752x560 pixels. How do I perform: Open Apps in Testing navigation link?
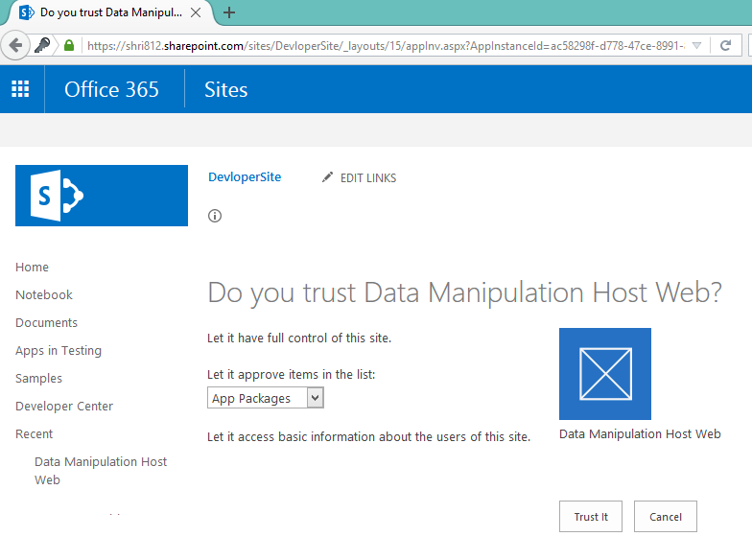pyautogui.click(x=59, y=351)
